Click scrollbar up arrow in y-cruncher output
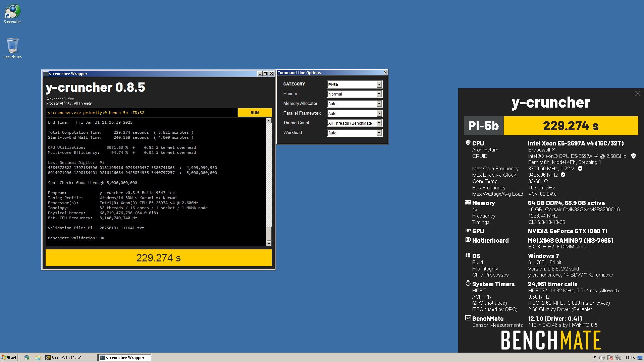 pyautogui.click(x=269, y=121)
